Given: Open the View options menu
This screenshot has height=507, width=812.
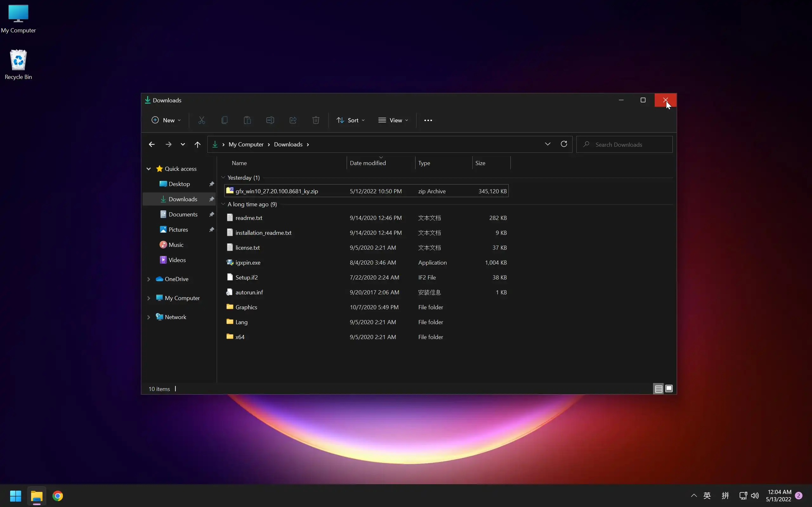Looking at the screenshot, I should (x=393, y=120).
